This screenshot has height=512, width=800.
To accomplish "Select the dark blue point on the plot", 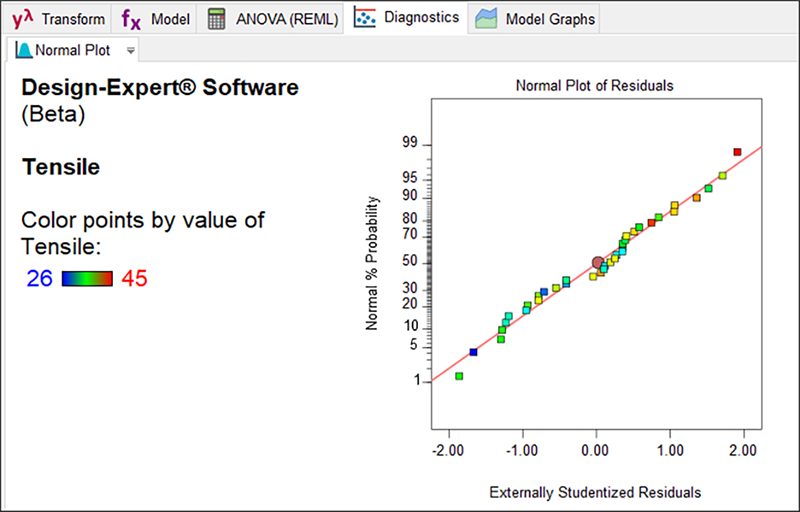I will click(x=473, y=352).
